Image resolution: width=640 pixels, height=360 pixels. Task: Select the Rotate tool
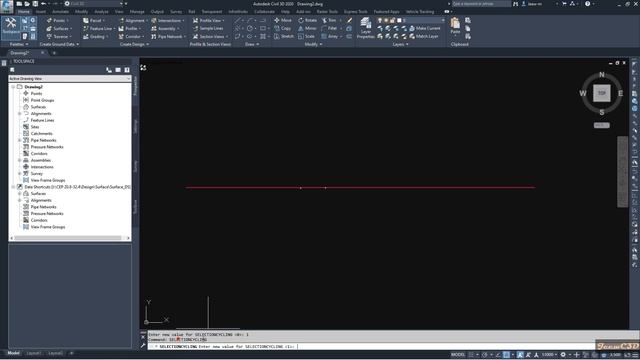[307, 20]
